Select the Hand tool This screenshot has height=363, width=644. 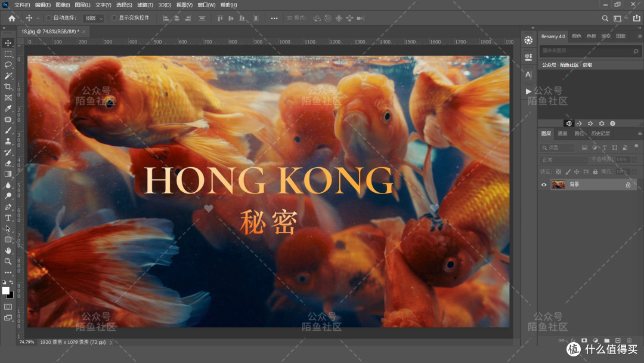tap(8, 250)
